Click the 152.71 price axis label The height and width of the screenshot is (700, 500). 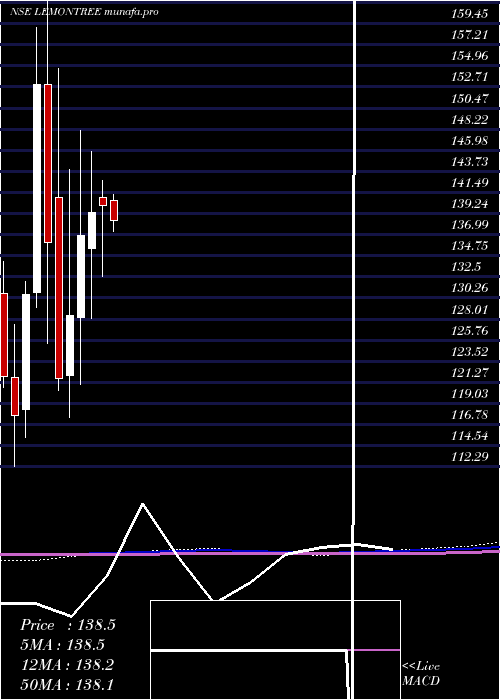pos(470,77)
